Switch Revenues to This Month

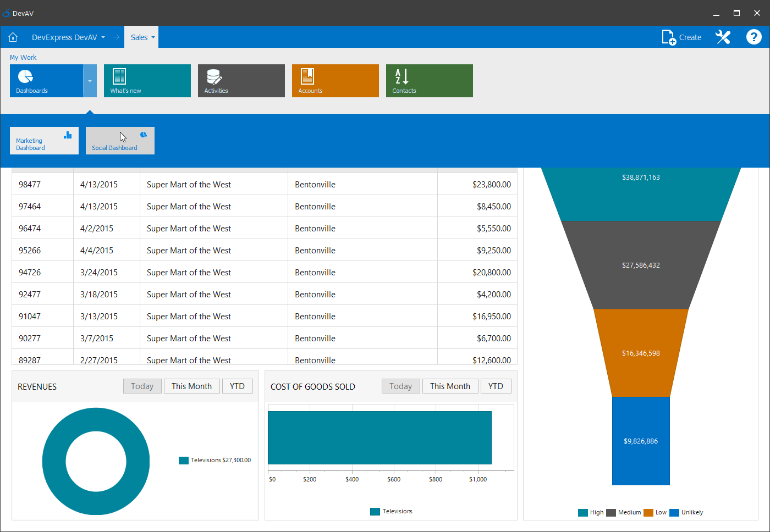click(x=191, y=386)
